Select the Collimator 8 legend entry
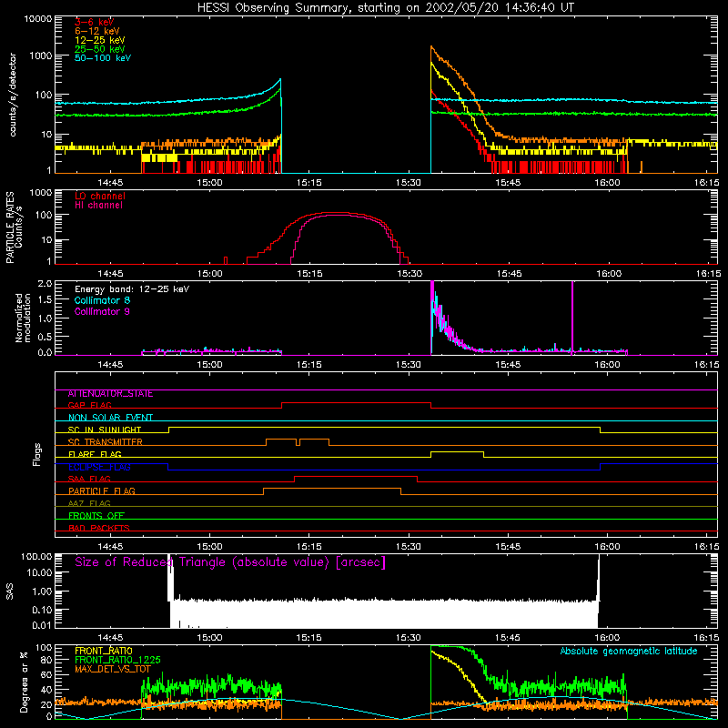Screen dimensions: 728x728 [x=102, y=300]
